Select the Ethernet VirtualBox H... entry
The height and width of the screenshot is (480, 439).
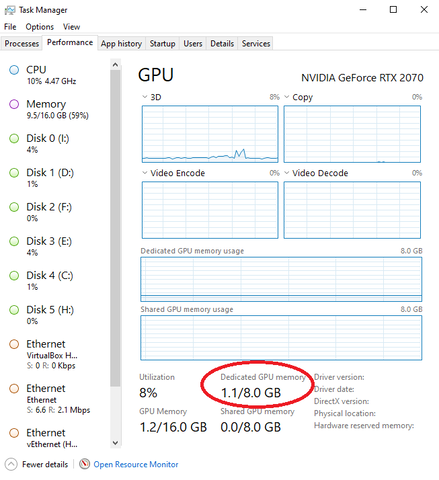(x=55, y=355)
